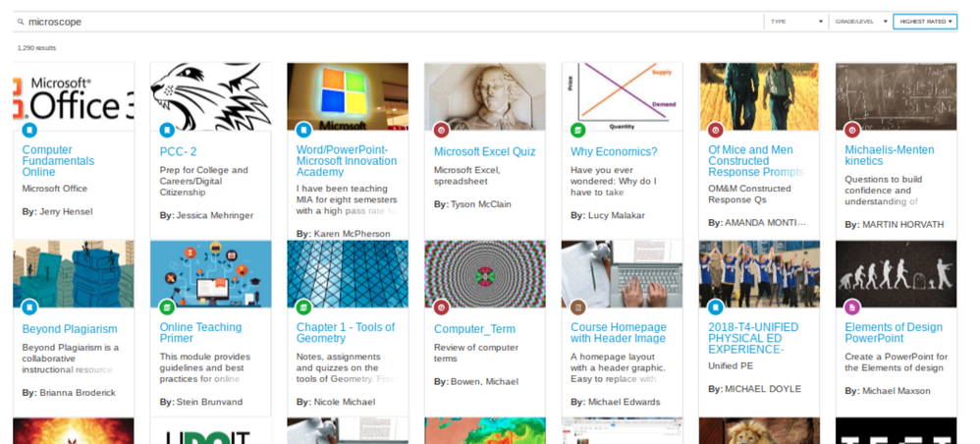Click author name MARTIN HORVATH
This screenshot has height=444, width=980.
pyautogui.click(x=903, y=225)
